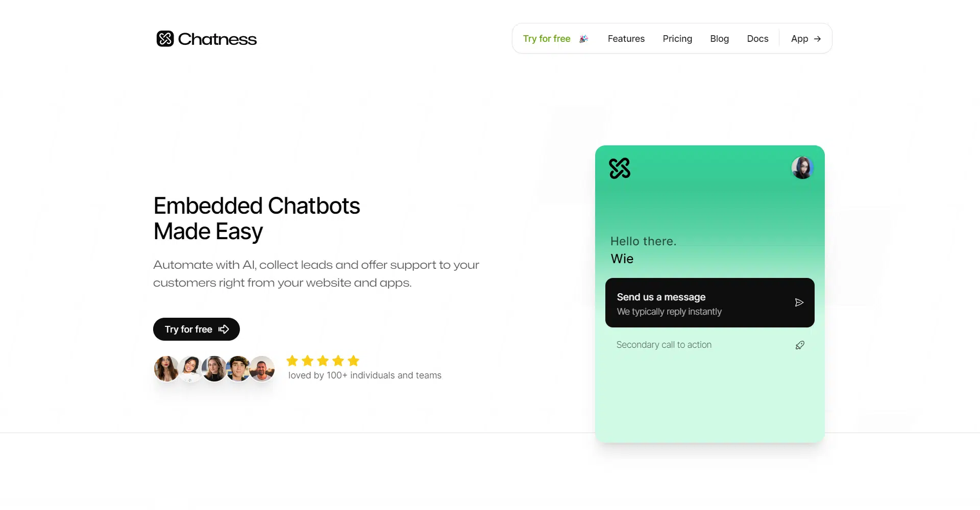The image size is (980, 510).
Task: Open the Blog link in navbar
Action: [719, 39]
